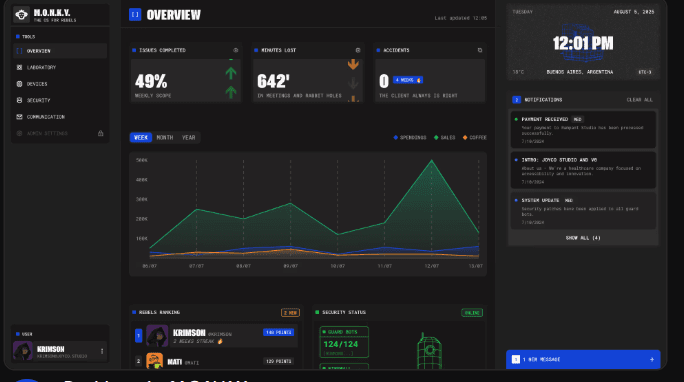Click the blue notifications count badge
The width and height of the screenshot is (684, 382).
point(516,100)
